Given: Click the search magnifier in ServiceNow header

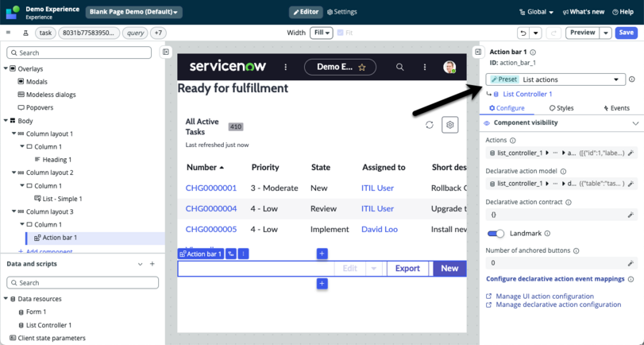Looking at the screenshot, I should [399, 67].
